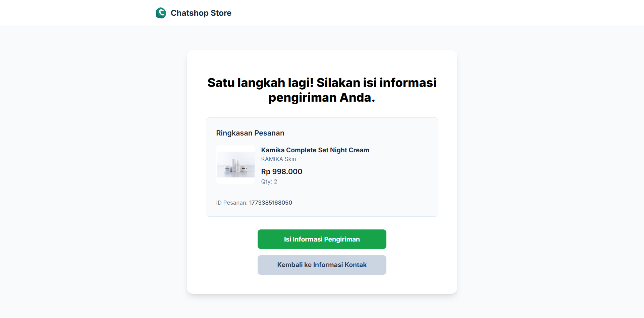Click the Qty: 2 quantity text

(x=269, y=181)
